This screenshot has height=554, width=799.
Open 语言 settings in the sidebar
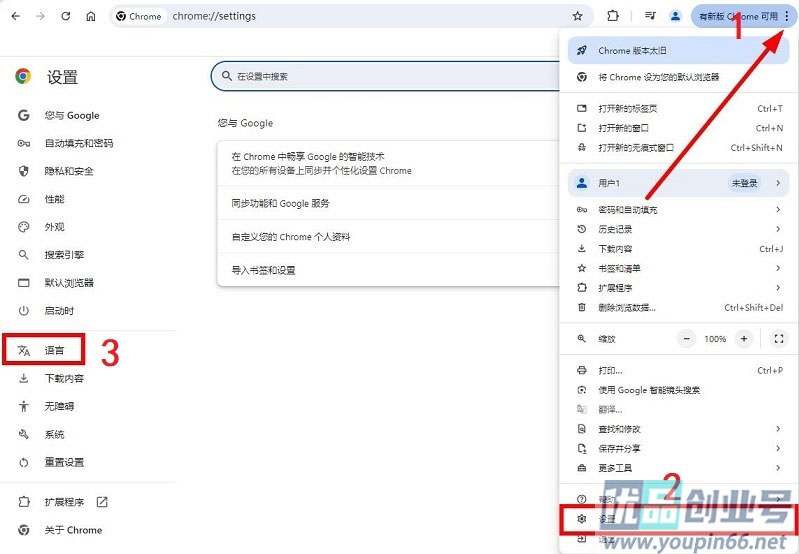(54, 350)
